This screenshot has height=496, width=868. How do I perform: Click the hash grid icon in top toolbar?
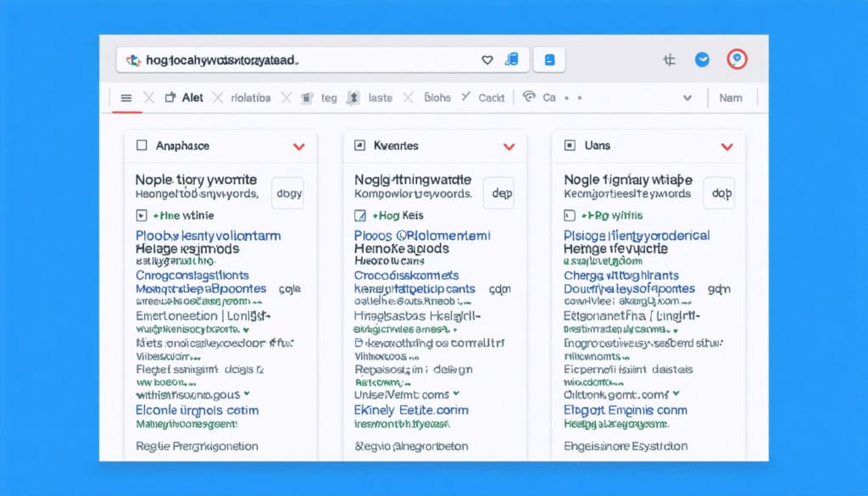point(670,60)
